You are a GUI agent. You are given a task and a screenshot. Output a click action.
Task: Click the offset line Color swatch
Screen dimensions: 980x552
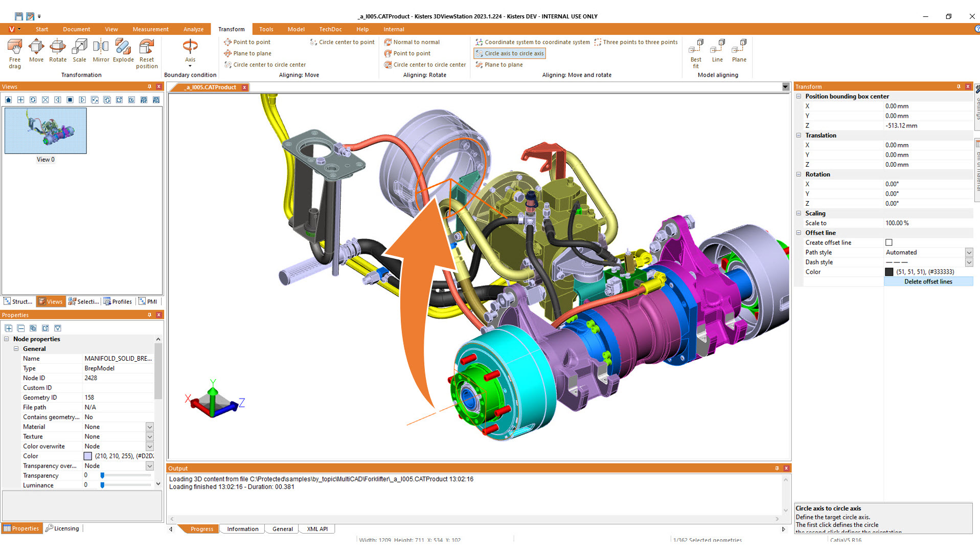(x=889, y=272)
